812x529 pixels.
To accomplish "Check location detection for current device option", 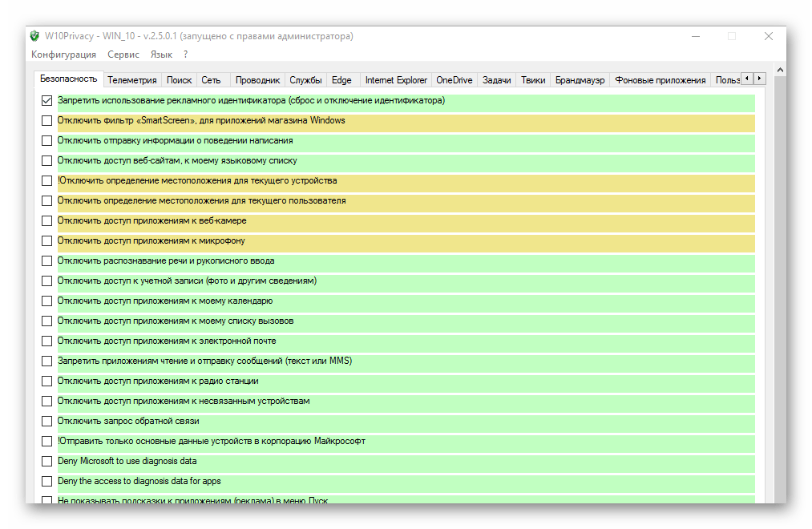I will click(x=47, y=180).
